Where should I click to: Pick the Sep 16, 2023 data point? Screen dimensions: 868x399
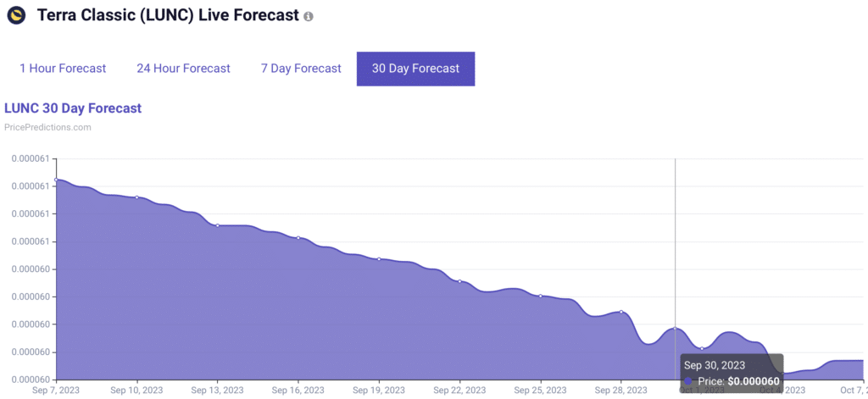pos(298,238)
